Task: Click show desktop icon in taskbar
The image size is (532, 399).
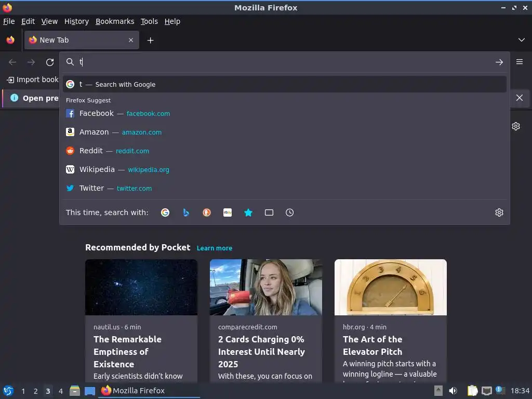Action: point(89,391)
